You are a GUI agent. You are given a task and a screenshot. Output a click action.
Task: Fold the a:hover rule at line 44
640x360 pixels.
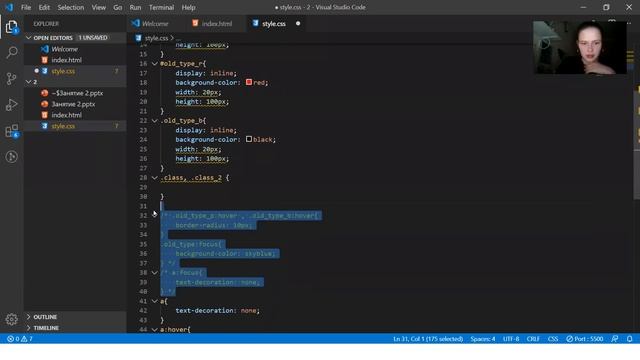tap(155, 329)
